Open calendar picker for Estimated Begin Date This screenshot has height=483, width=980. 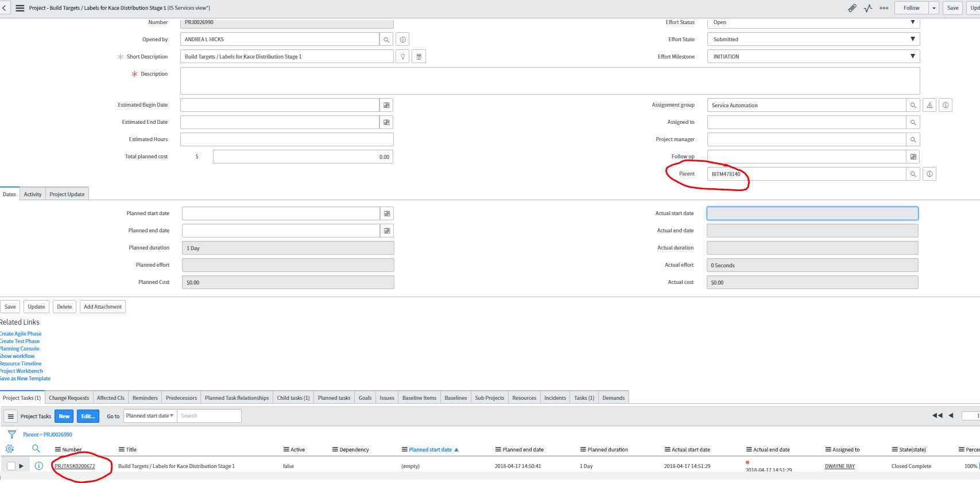(386, 105)
